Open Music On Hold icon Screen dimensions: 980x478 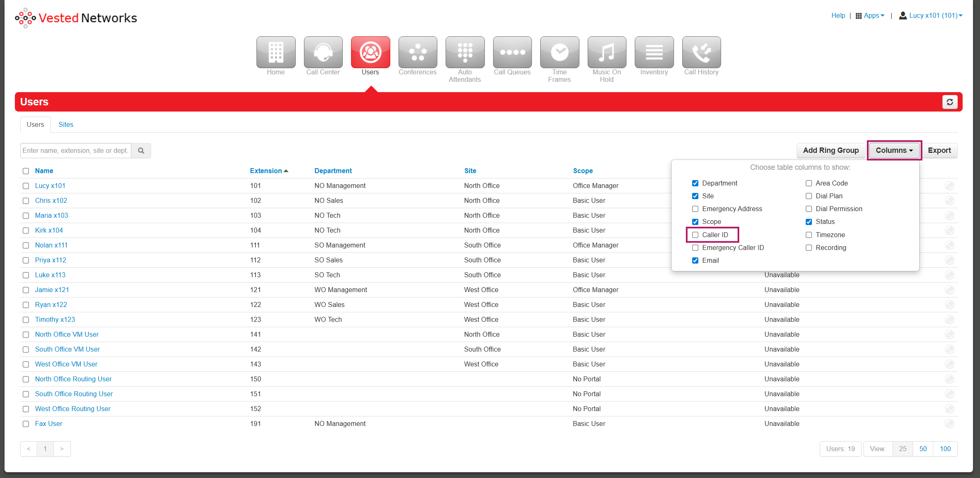(x=606, y=52)
